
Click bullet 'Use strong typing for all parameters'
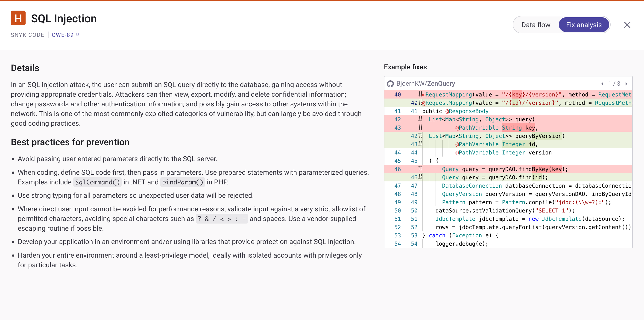tap(135, 195)
